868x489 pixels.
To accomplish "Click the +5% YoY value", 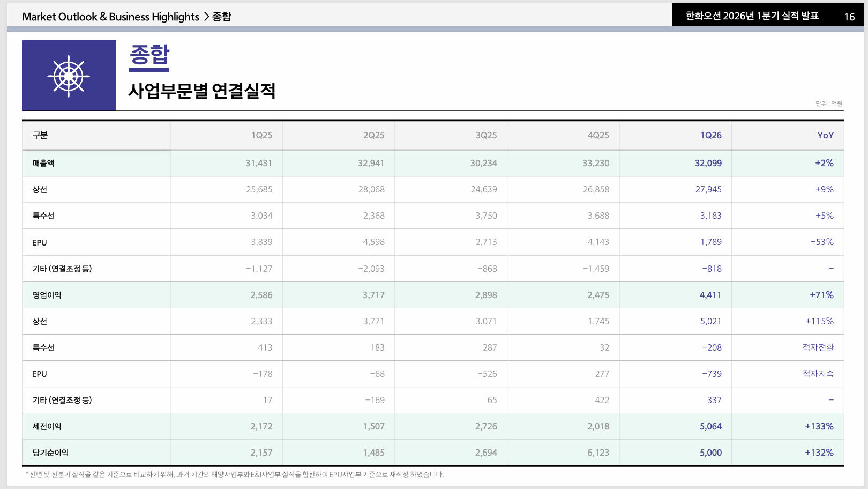I will point(825,216).
